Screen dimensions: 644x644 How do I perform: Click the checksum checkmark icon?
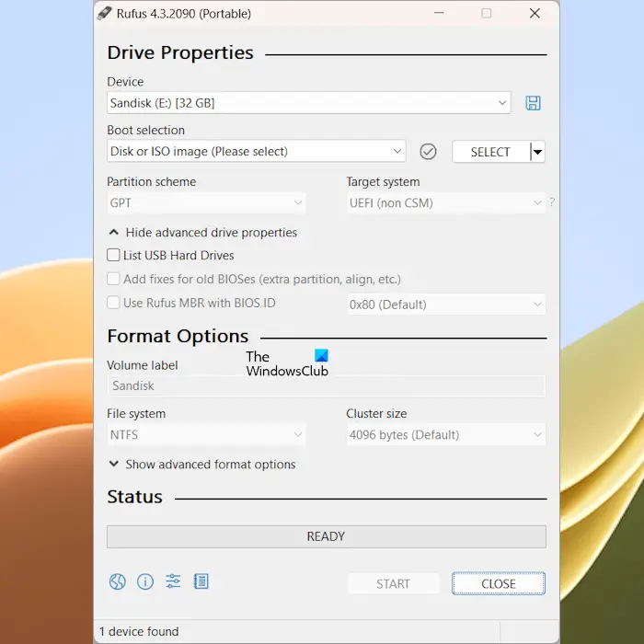point(428,152)
